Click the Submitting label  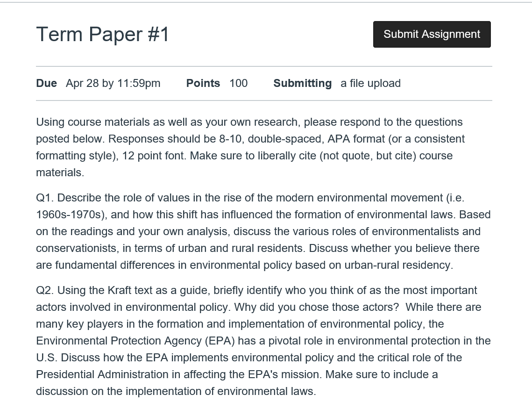point(302,83)
